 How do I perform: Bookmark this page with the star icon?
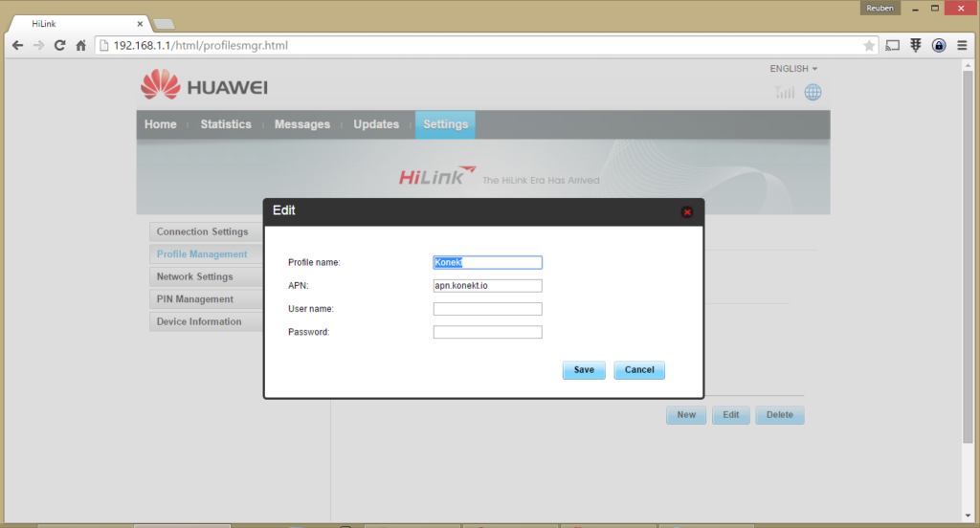[x=869, y=45]
